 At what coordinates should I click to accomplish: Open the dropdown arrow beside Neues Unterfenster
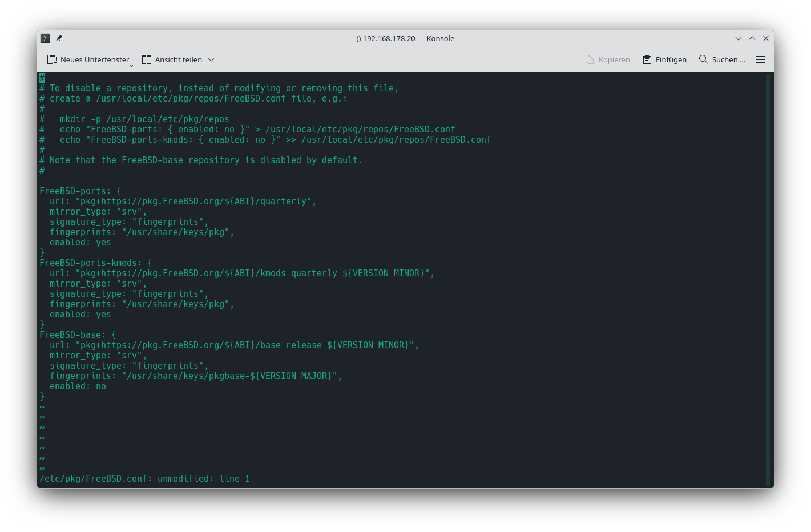tap(131, 65)
